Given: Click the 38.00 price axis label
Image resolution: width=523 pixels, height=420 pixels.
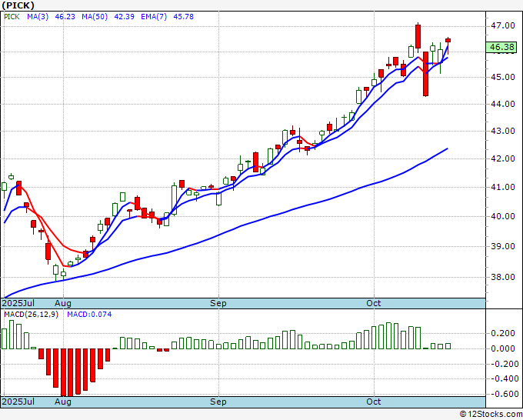Looking at the screenshot, I should (x=503, y=277).
